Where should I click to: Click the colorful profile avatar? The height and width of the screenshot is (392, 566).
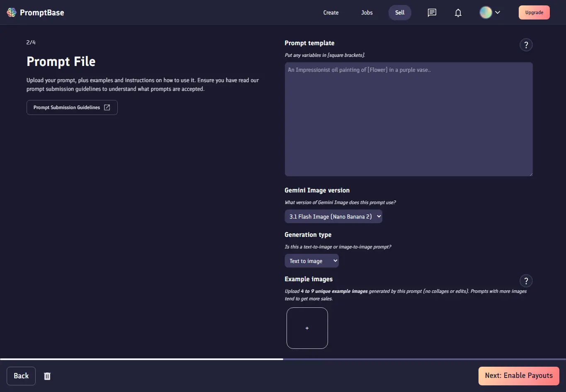pyautogui.click(x=486, y=12)
